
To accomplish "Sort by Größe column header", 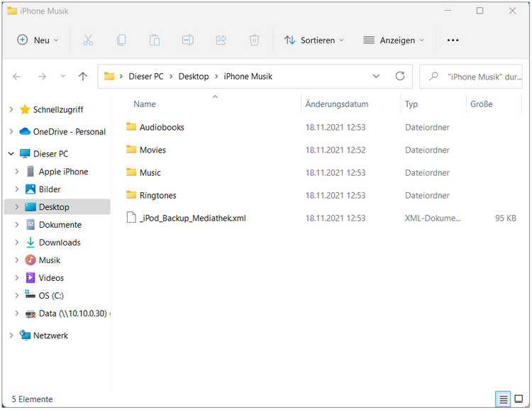I will pos(482,104).
